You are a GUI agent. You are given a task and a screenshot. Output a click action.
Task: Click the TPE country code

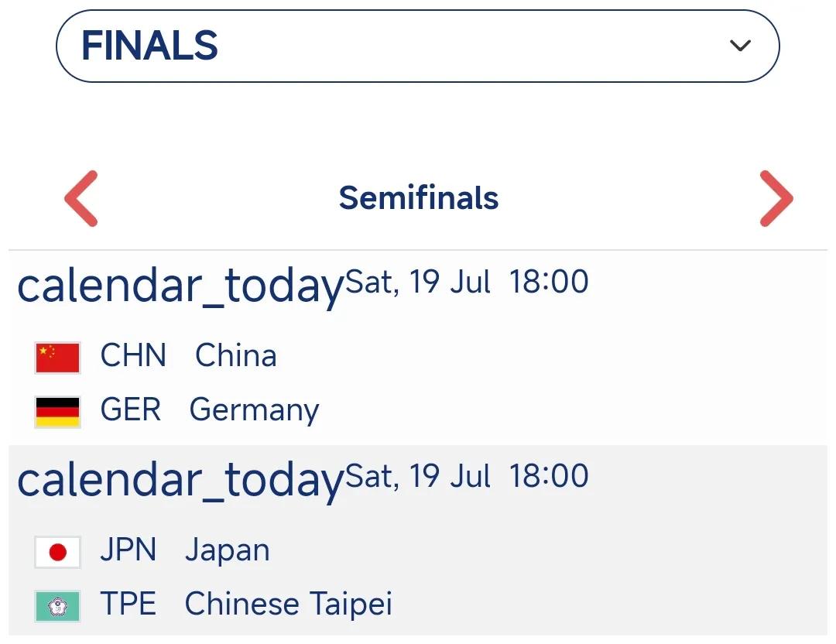(x=128, y=604)
